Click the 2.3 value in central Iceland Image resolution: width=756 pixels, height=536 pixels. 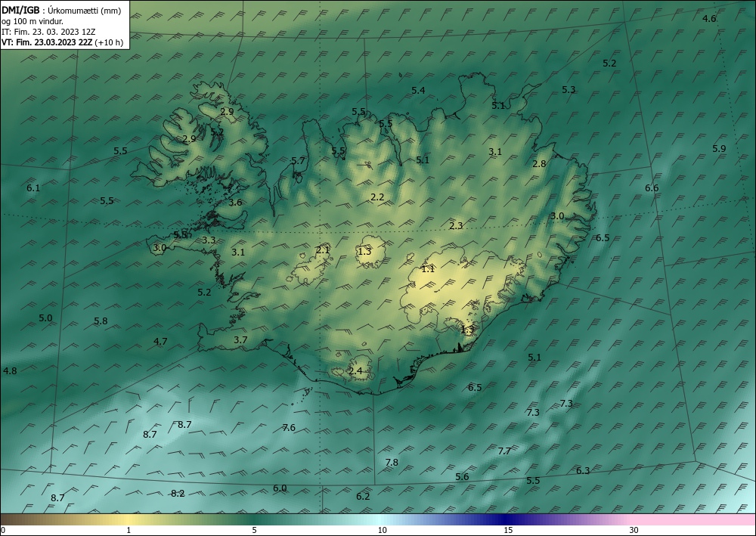(x=456, y=225)
